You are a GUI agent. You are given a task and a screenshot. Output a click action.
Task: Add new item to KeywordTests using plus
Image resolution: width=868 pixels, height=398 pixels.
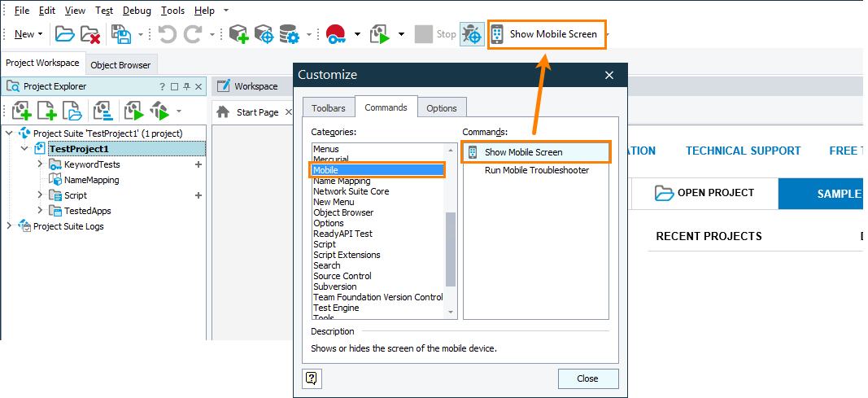198,164
